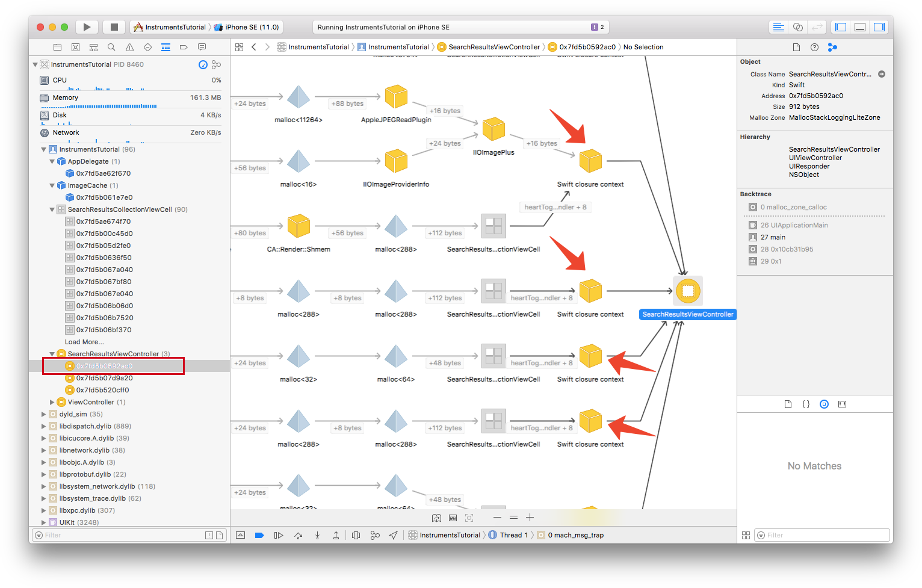Image resolution: width=922 pixels, height=588 pixels.
Task: Run the app with the Play button
Action: (87, 27)
